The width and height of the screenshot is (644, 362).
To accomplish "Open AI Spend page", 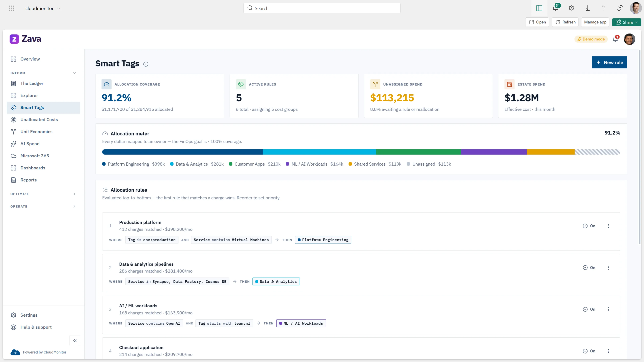I will pos(43,144).
